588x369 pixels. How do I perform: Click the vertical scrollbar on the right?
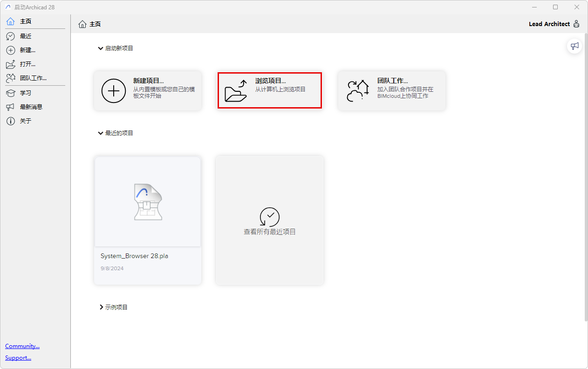coord(586,177)
